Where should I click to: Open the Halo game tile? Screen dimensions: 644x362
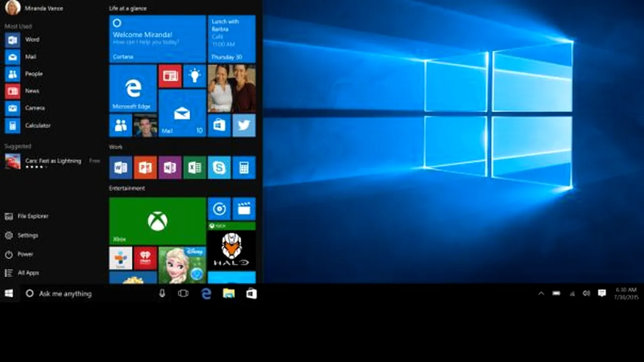tap(231, 246)
